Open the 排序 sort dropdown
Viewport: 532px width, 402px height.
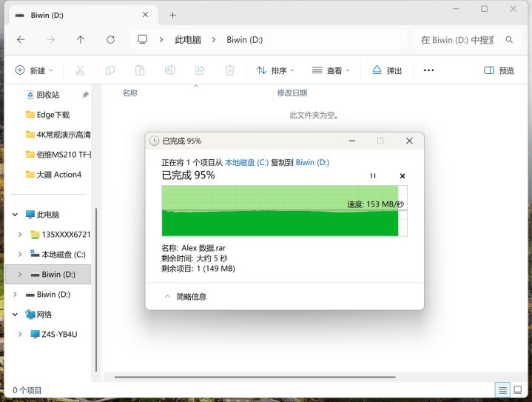275,70
